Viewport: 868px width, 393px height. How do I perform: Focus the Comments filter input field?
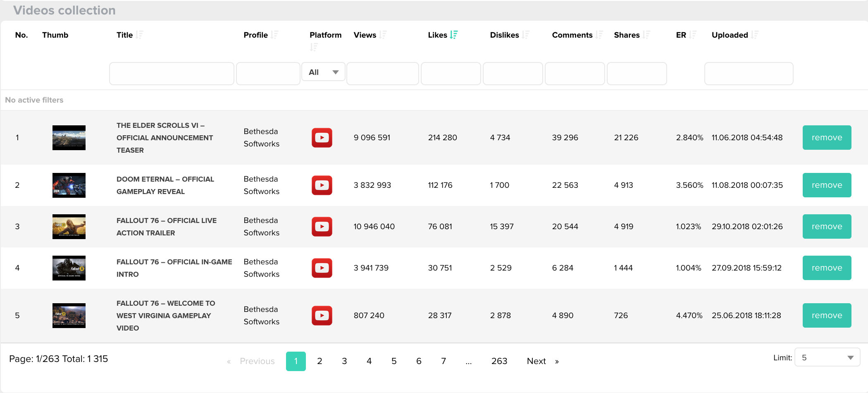tap(575, 74)
